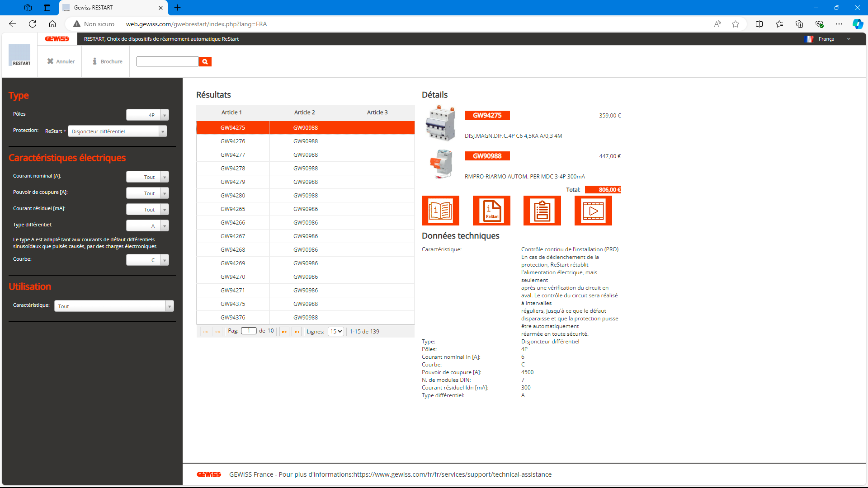Click the search text field

pos(167,61)
